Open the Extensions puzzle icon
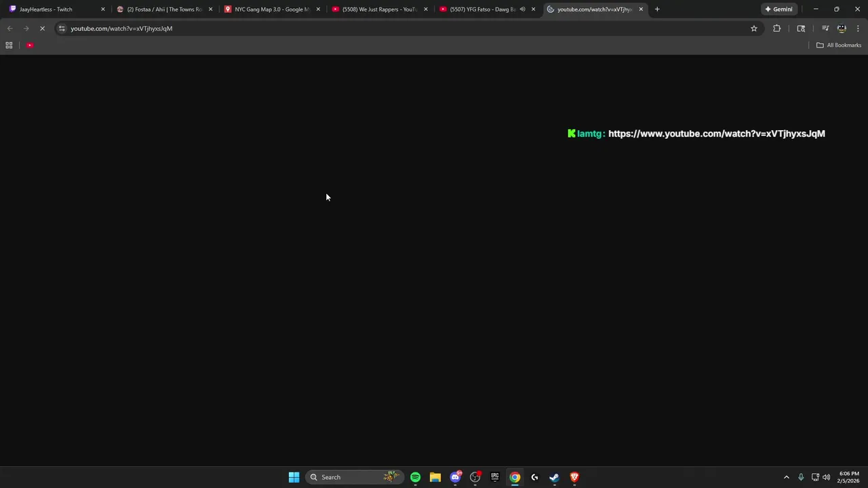The image size is (868, 488). coord(776,28)
